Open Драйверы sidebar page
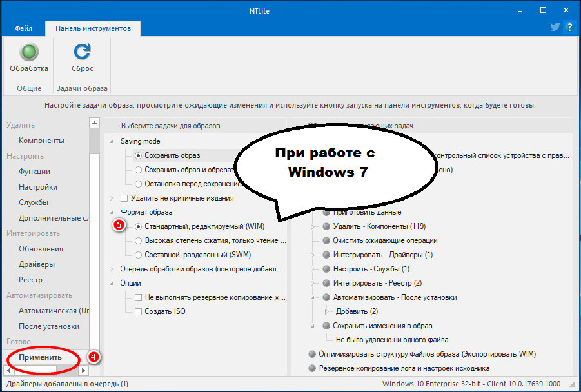The image size is (581, 392). click(37, 264)
